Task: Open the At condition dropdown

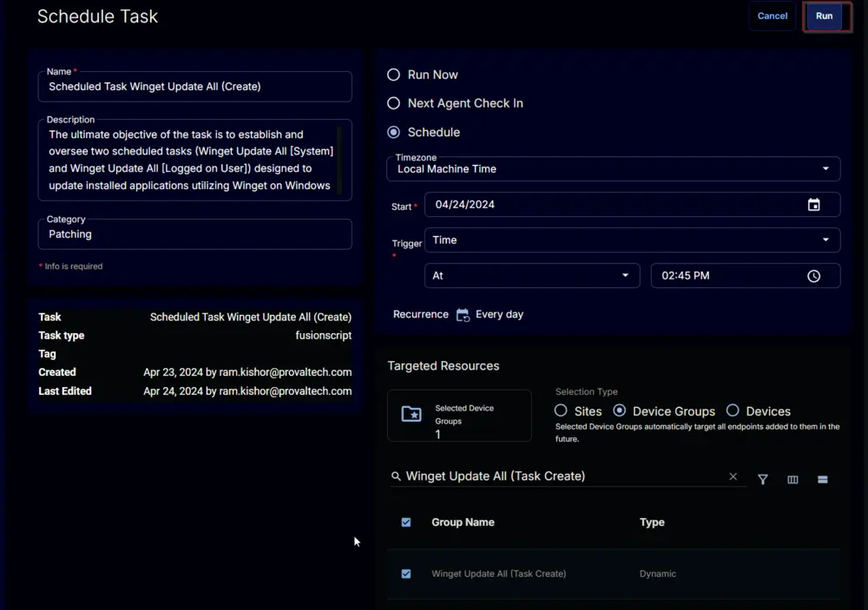Action: point(532,276)
